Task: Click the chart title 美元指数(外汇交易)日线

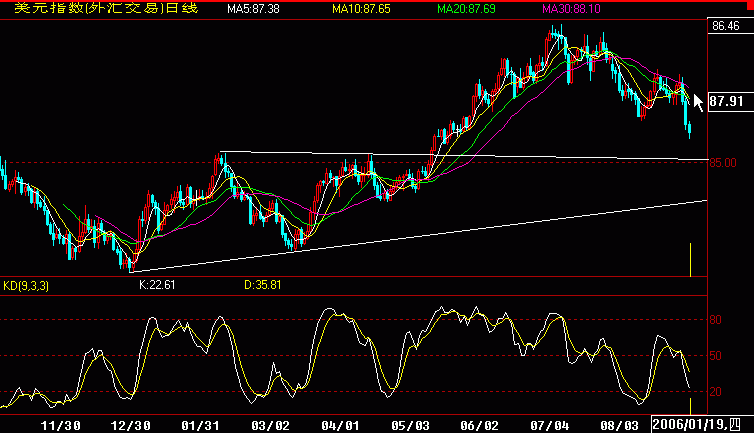Action: coord(106,8)
